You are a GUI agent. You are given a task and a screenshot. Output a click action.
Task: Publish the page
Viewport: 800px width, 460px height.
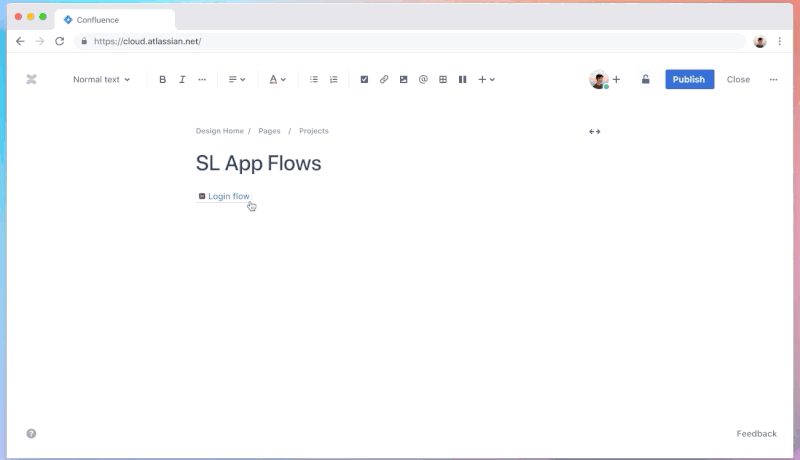click(689, 80)
